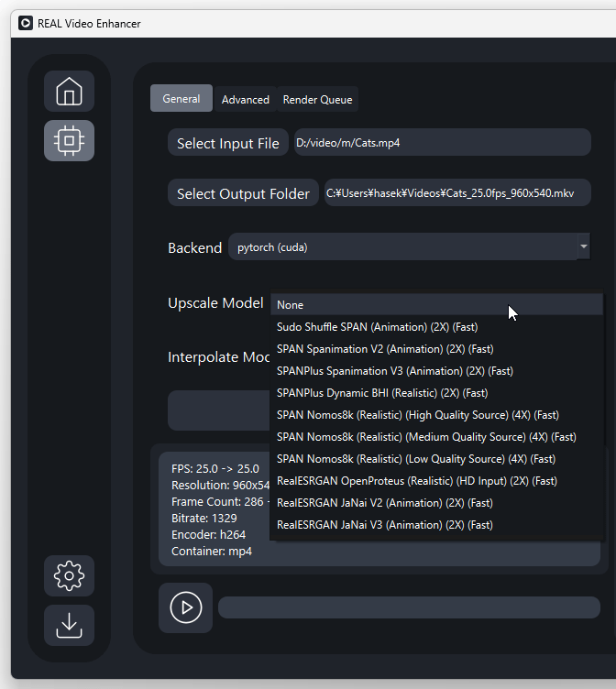Switch to the General tab

[x=181, y=98]
